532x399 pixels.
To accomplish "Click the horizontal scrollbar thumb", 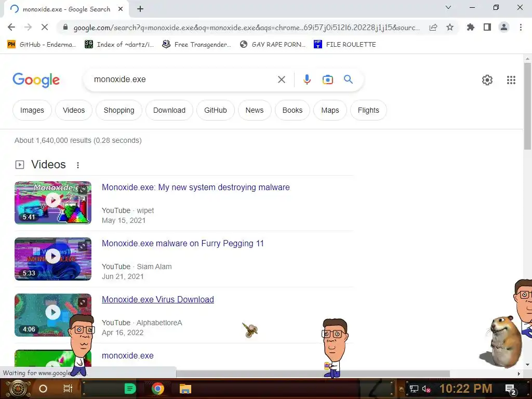I will point(313,374).
